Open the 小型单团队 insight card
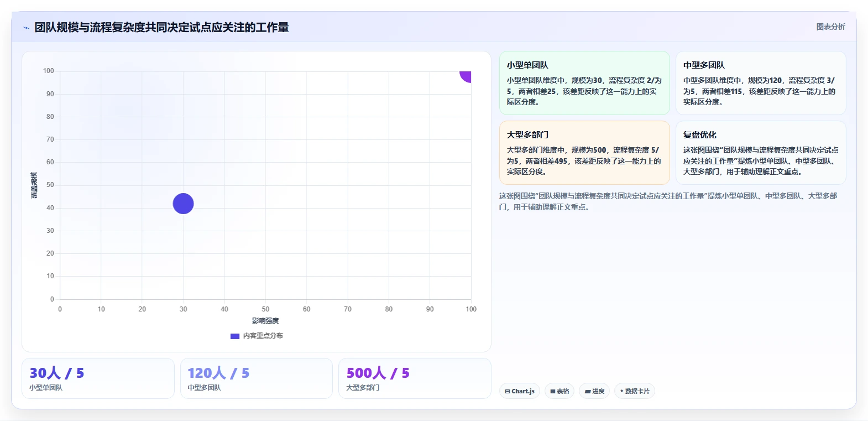The image size is (868, 421). (584, 83)
